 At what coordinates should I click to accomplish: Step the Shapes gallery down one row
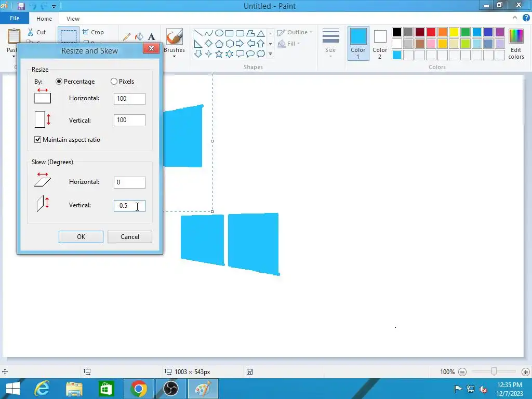(x=270, y=44)
